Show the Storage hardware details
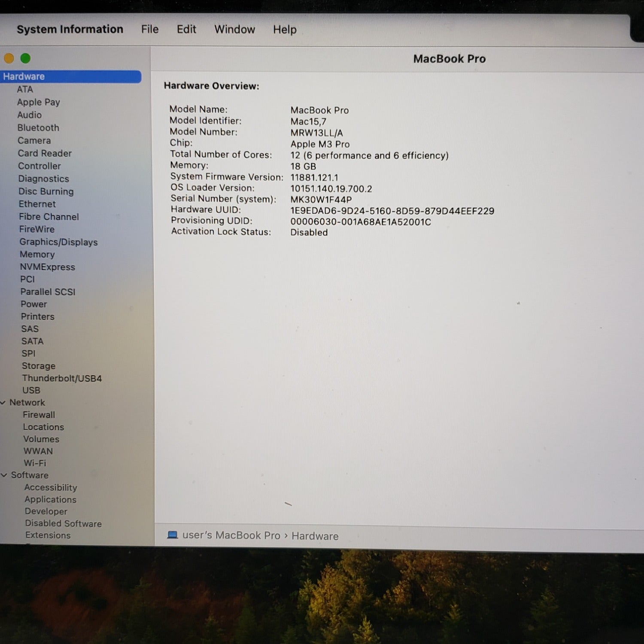This screenshot has height=644, width=644. pyautogui.click(x=39, y=366)
